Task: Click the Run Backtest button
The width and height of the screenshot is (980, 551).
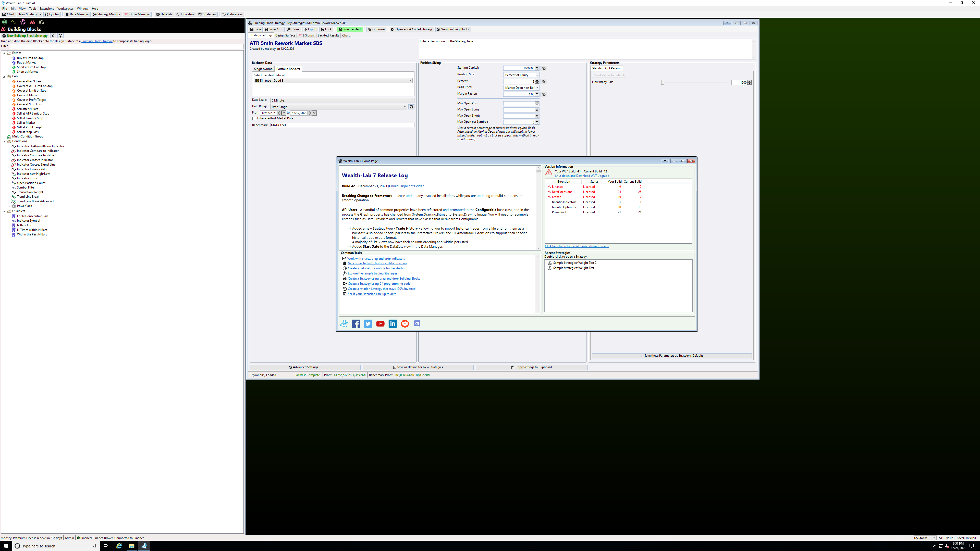Action: coord(350,29)
